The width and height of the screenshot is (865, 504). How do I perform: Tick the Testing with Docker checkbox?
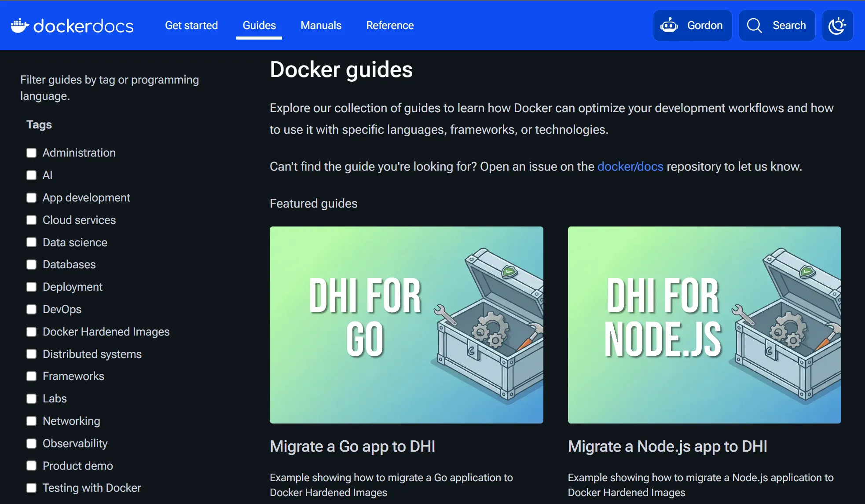pos(31,488)
